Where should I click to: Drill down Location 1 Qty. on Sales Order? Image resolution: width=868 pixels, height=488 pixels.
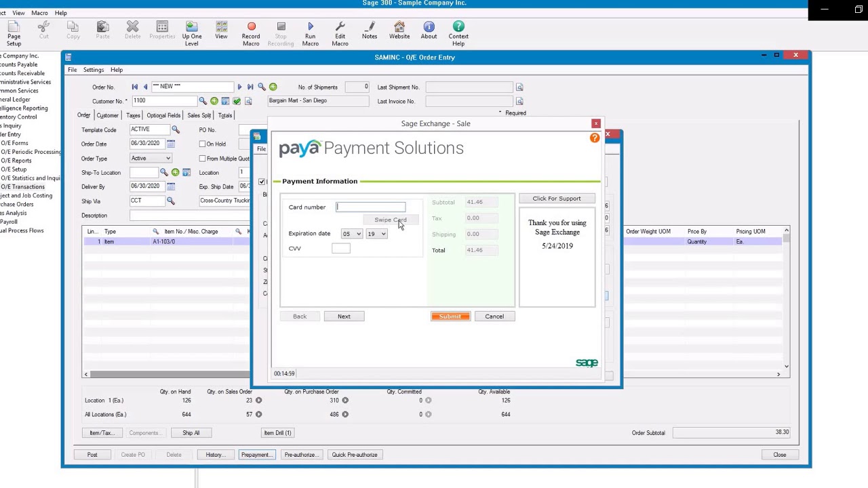point(258,401)
